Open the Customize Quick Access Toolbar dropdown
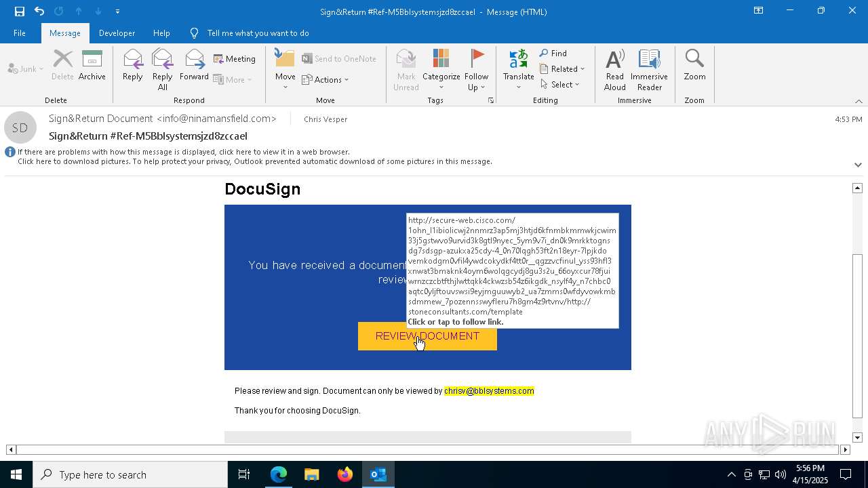868x488 pixels. (x=117, y=11)
